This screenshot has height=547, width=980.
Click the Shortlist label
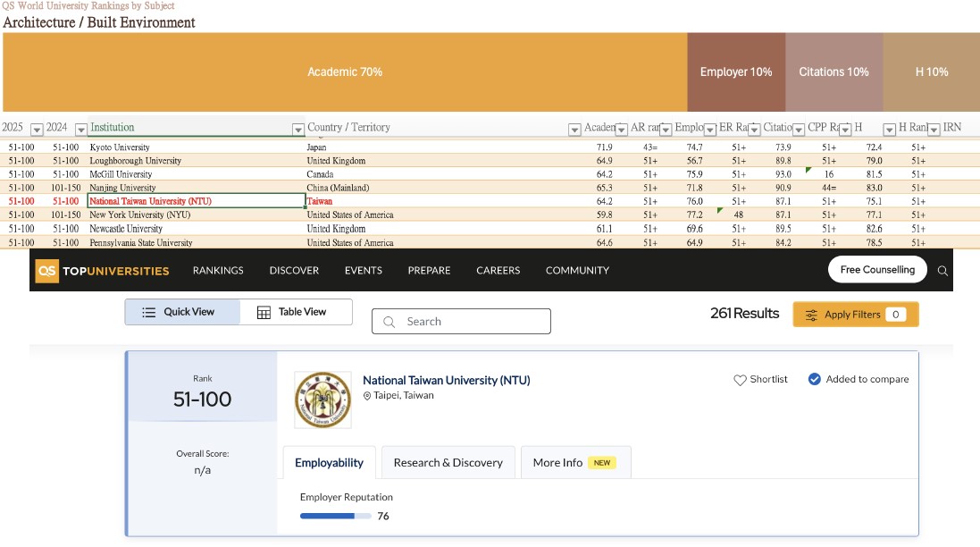coord(769,380)
